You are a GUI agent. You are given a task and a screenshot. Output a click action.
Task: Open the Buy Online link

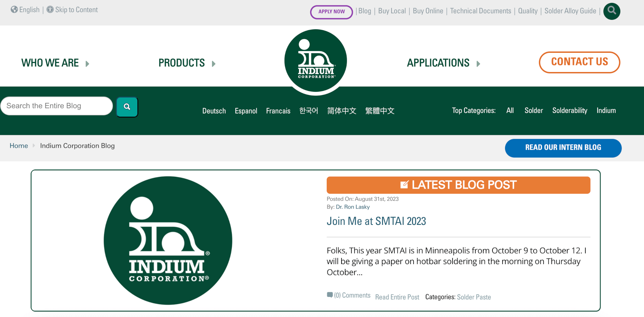click(428, 11)
